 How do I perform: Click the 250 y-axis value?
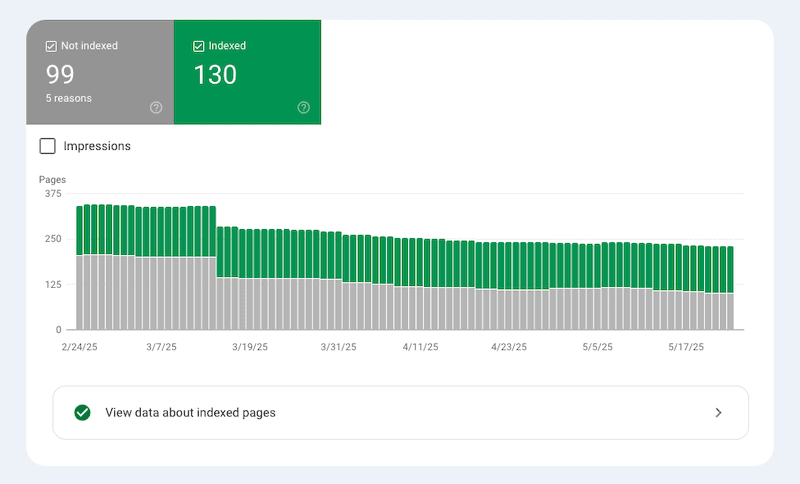[x=53, y=239]
